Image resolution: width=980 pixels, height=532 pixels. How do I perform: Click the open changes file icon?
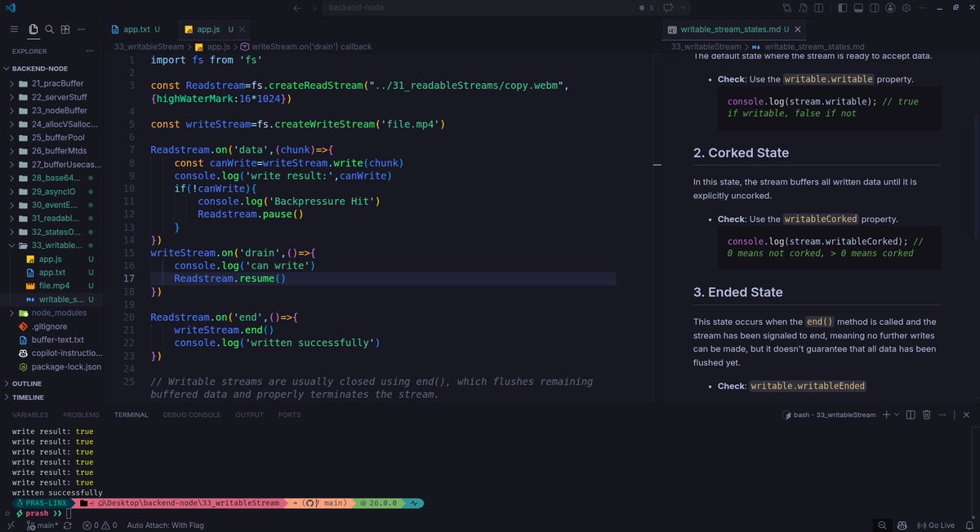802,8
